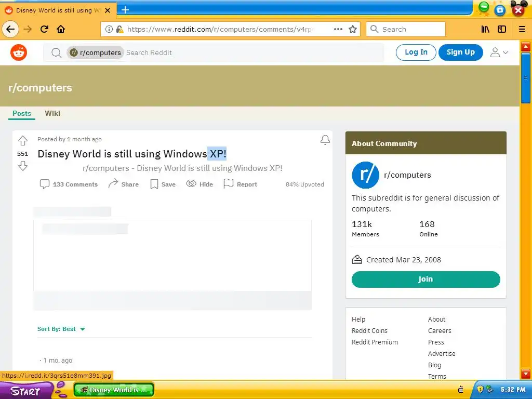The image size is (532, 399).
Task: Open the user account dropdown
Action: [x=499, y=52]
